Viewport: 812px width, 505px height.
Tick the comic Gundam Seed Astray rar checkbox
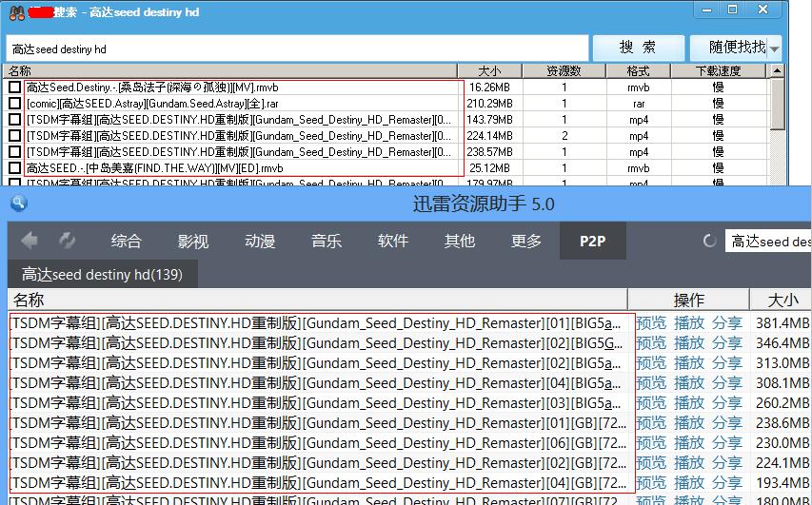click(x=14, y=104)
